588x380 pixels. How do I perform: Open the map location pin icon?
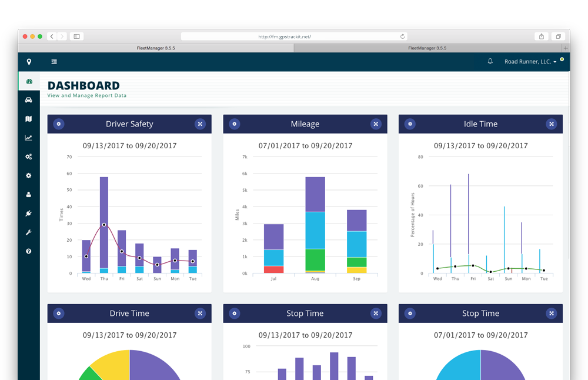29,62
